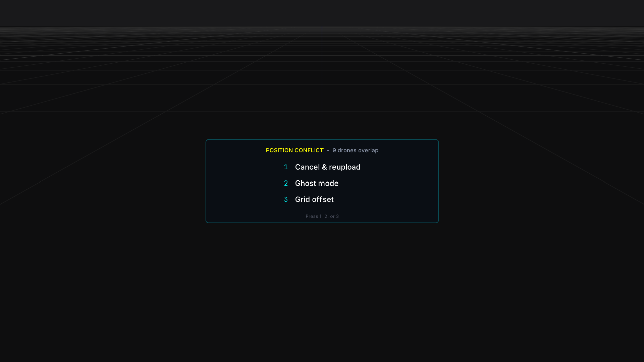The height and width of the screenshot is (362, 644).
Task: Click the red horizontal axis left of dialog
Action: 101,181
